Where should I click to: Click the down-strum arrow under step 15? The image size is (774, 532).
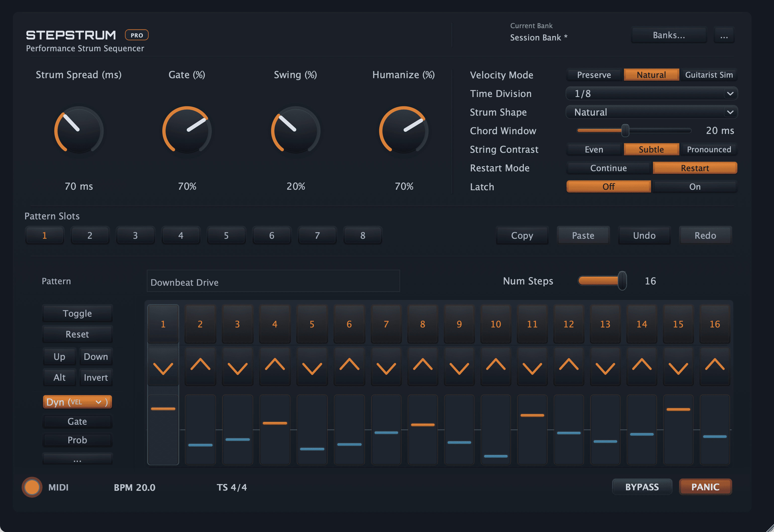click(x=678, y=367)
